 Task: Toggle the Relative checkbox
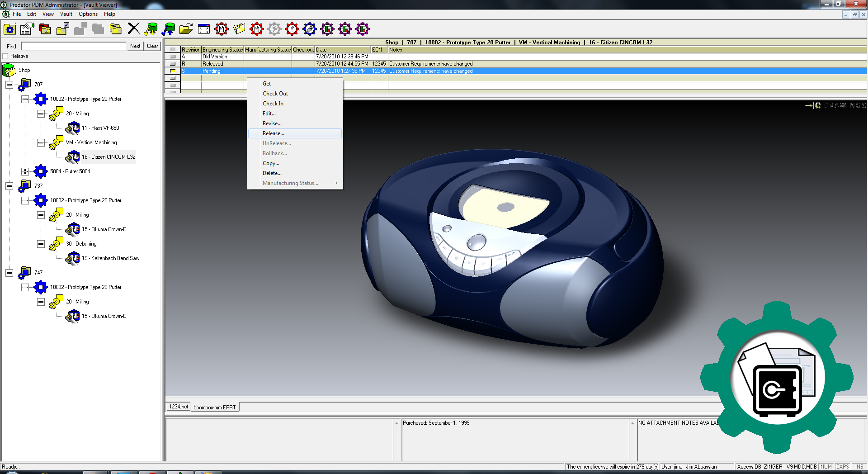click(x=5, y=56)
